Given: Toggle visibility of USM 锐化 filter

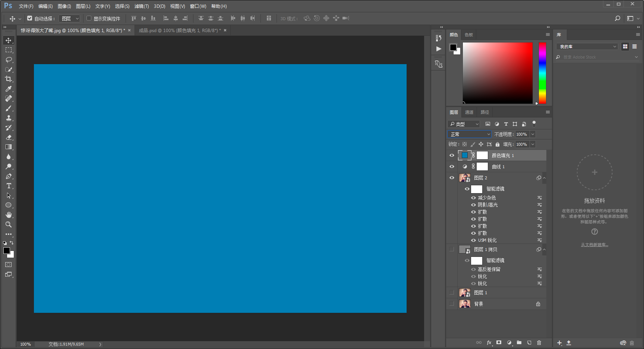Looking at the screenshot, I should coord(473,240).
